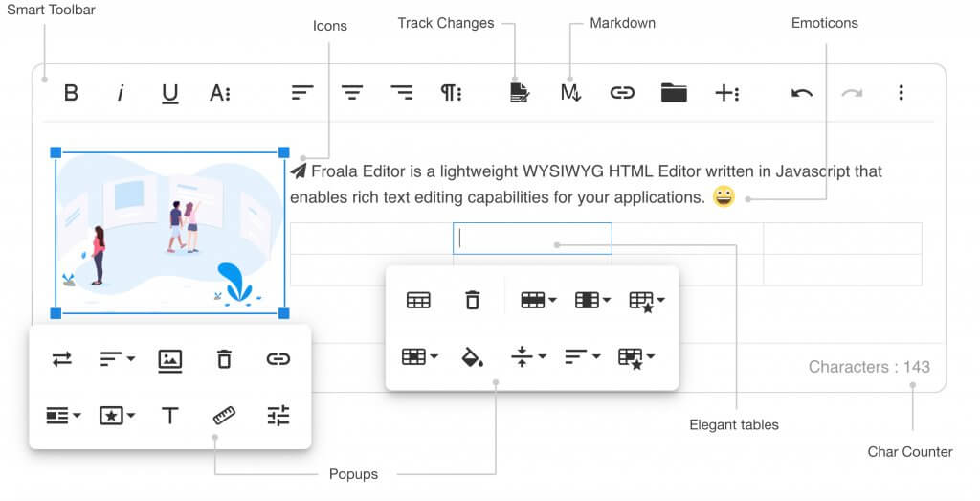Insert a link from main toolbar
Image resolution: width=980 pixels, height=501 pixels.
(x=622, y=93)
